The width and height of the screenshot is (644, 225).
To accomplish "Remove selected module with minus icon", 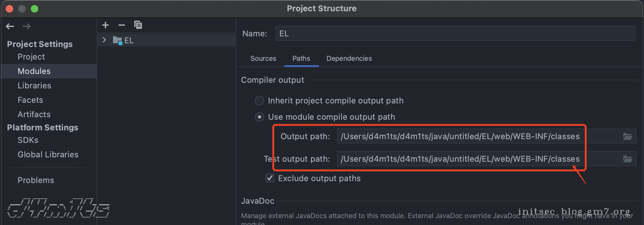I will (x=122, y=25).
